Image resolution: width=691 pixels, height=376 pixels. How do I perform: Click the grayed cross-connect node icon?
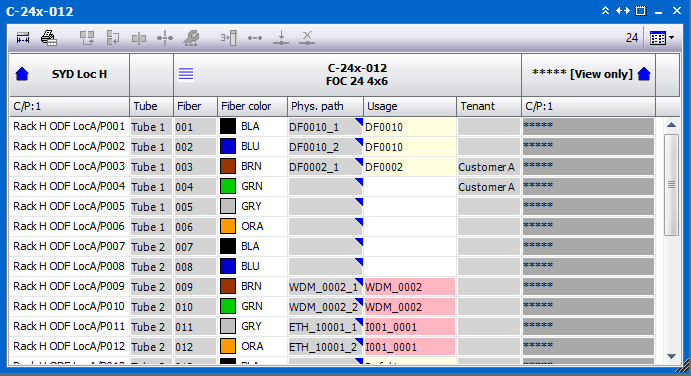click(165, 38)
